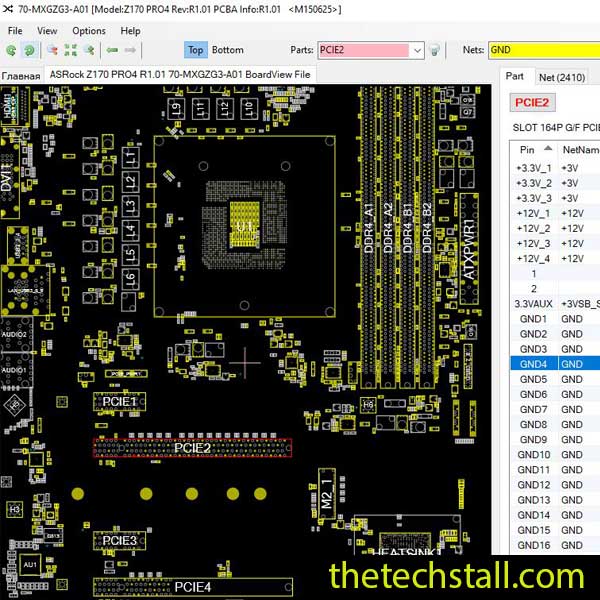Select the ATXPWR1 connector on board
This screenshot has height=600, width=600.
pyautogui.click(x=466, y=241)
